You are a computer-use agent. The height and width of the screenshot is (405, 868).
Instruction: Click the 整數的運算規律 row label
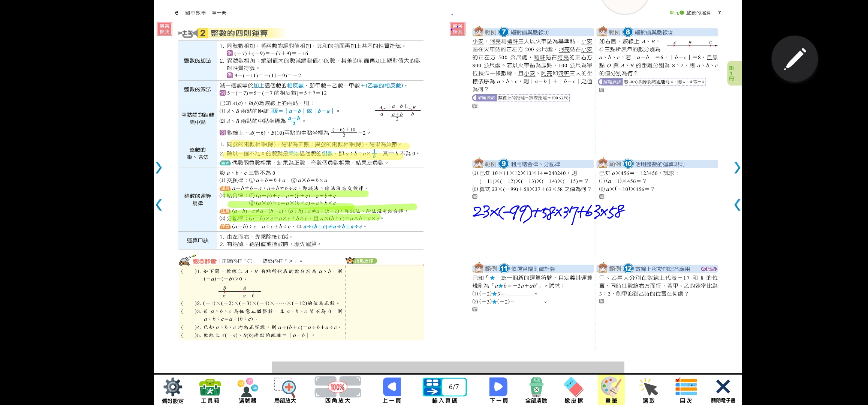point(198,199)
